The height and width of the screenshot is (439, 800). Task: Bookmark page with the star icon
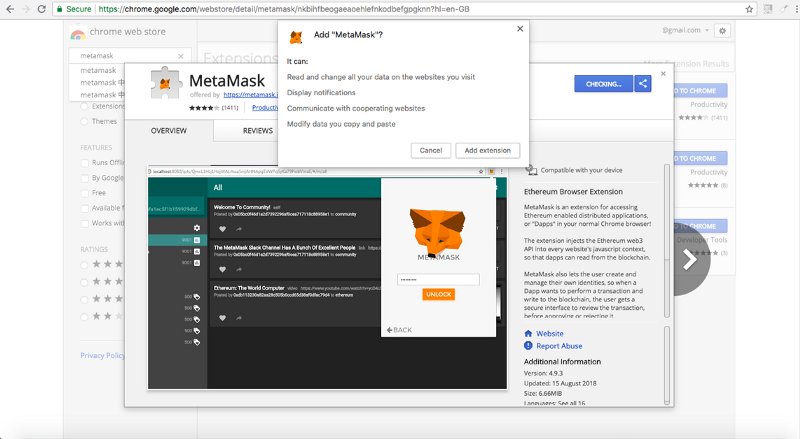pyautogui.click(x=749, y=9)
